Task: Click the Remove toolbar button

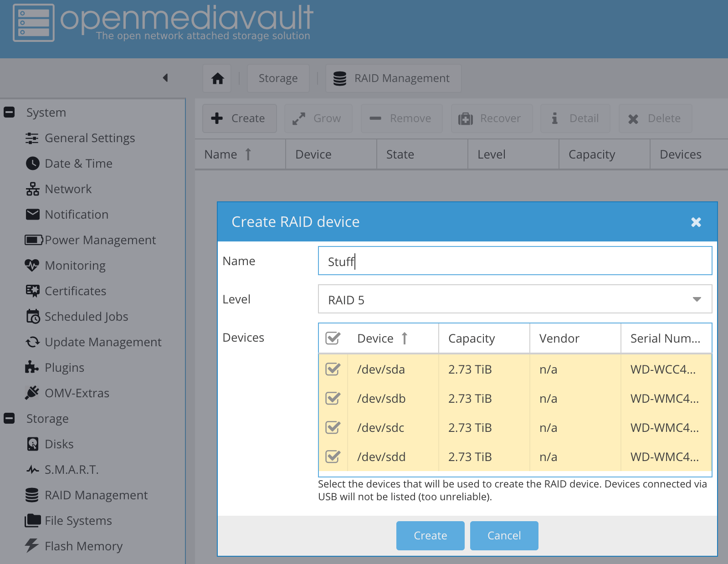Action: pos(401,118)
